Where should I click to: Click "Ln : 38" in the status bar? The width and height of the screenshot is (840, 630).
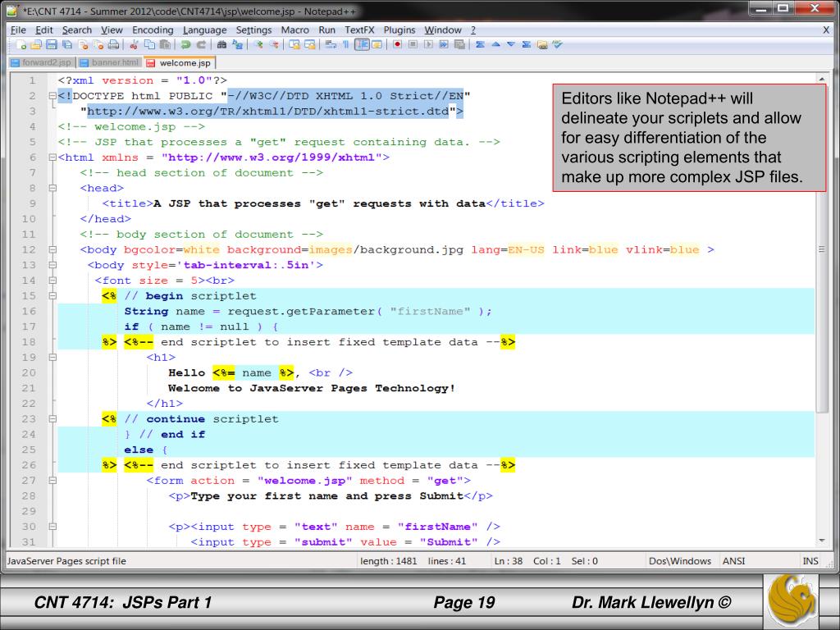point(509,561)
